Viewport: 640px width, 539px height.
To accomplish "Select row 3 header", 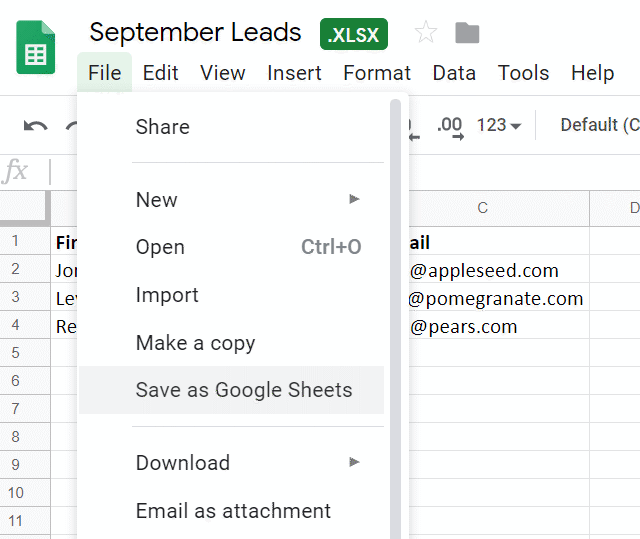I will pos(25,297).
